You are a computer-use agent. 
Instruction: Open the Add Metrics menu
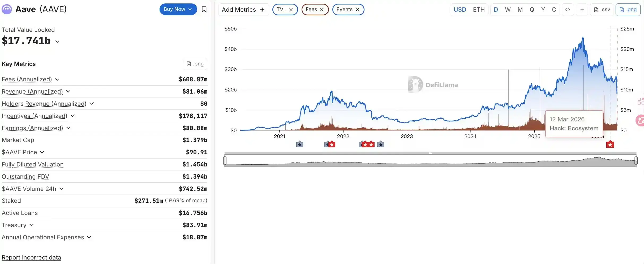(x=243, y=10)
